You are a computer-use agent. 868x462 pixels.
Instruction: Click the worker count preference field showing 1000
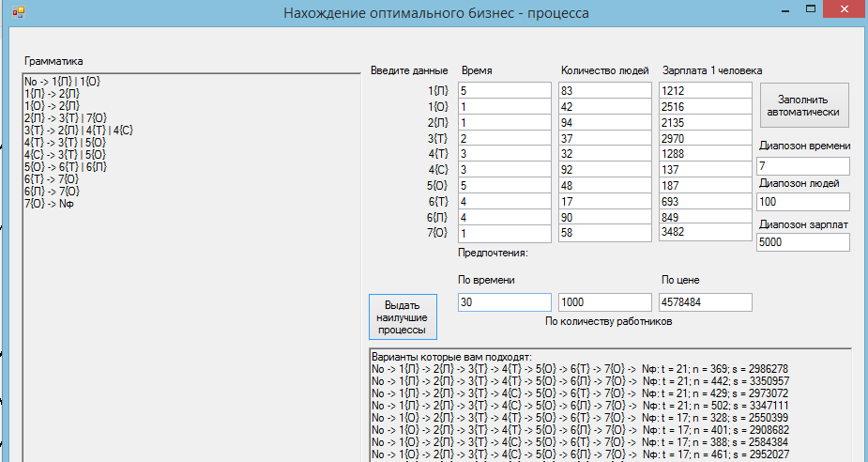[604, 302]
